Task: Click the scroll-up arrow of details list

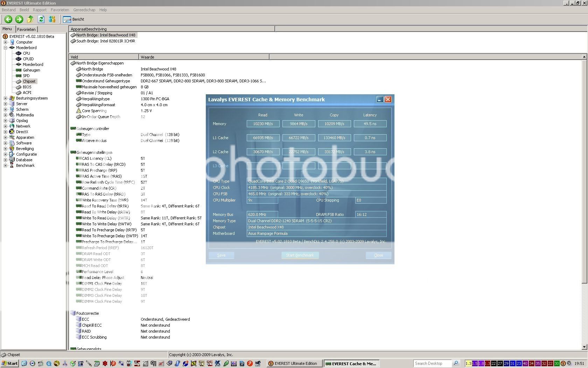Action: [584, 57]
